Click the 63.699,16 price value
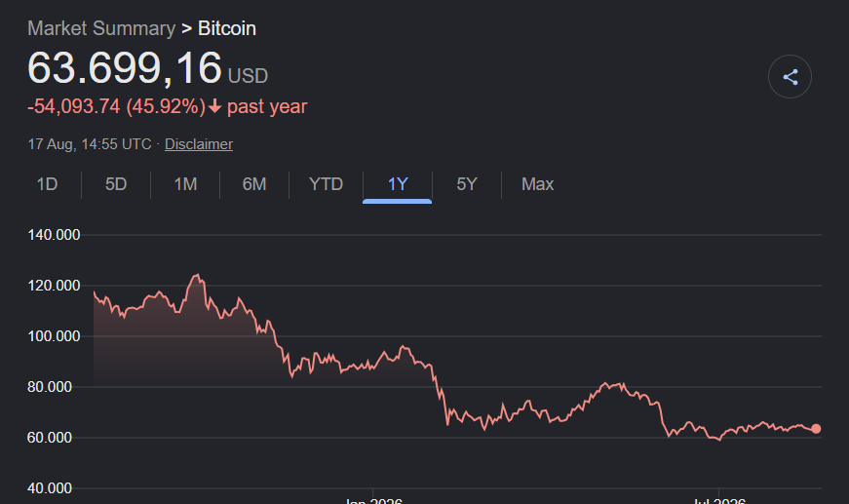Screen dimensions: 849x504 click(125, 68)
